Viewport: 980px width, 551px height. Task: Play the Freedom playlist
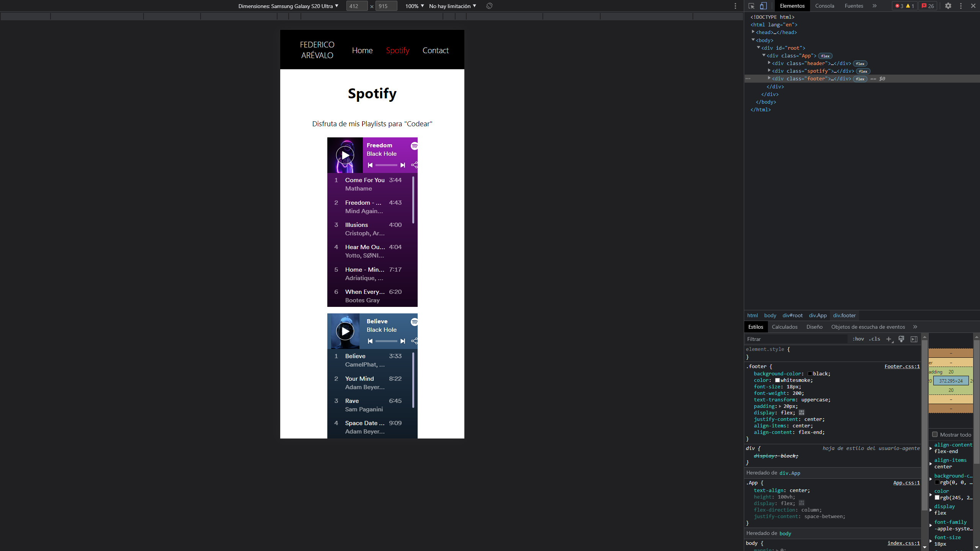tap(345, 155)
